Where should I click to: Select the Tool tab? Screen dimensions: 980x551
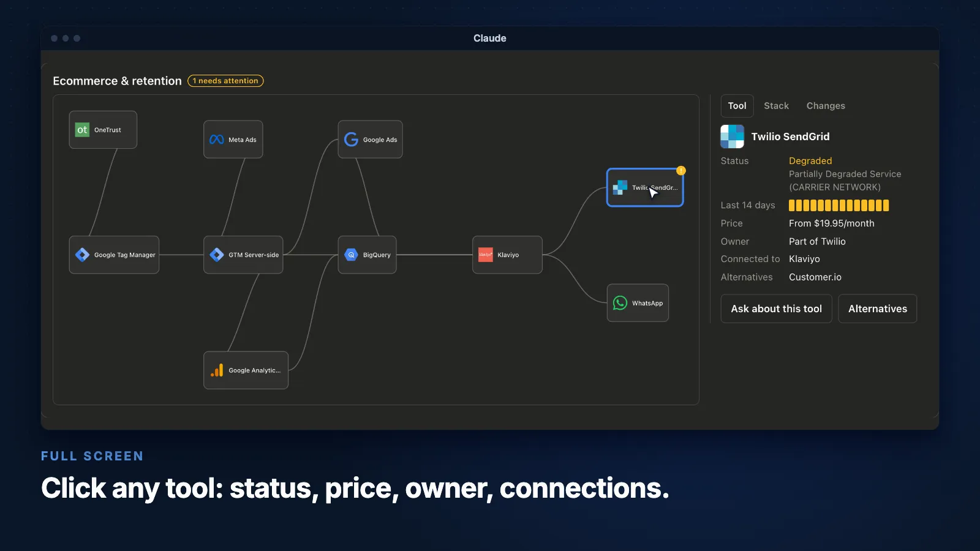click(x=737, y=106)
